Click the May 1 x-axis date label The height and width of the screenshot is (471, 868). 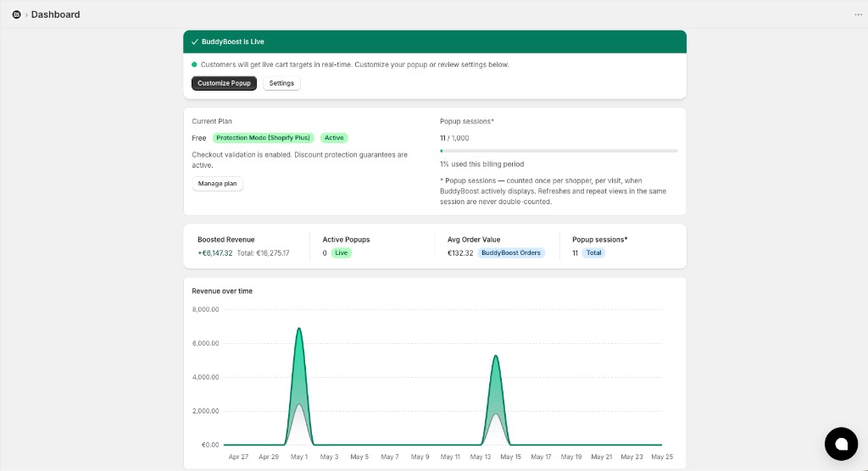299,457
